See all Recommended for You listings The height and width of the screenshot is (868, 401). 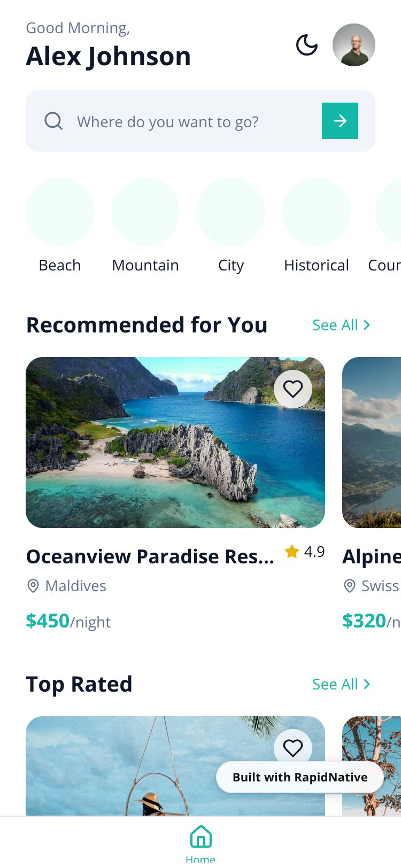pyautogui.click(x=335, y=325)
